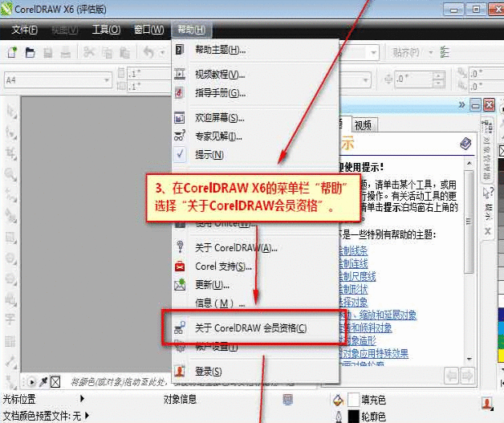504x423 pixels.
Task: Select the Rectangle tool in toolbox
Action: [11, 238]
